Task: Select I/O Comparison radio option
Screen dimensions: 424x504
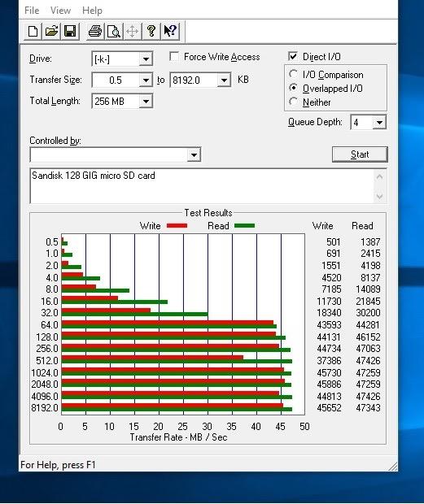Action: pyautogui.click(x=293, y=74)
